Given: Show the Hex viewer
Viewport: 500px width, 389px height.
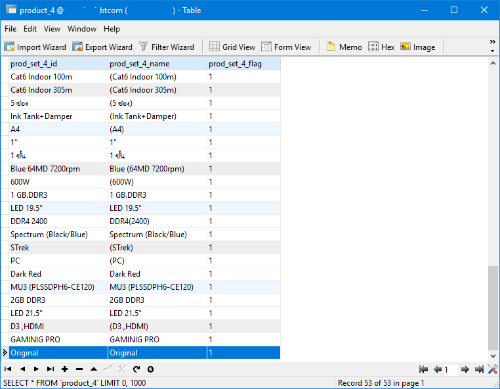Looking at the screenshot, I should point(381,47).
